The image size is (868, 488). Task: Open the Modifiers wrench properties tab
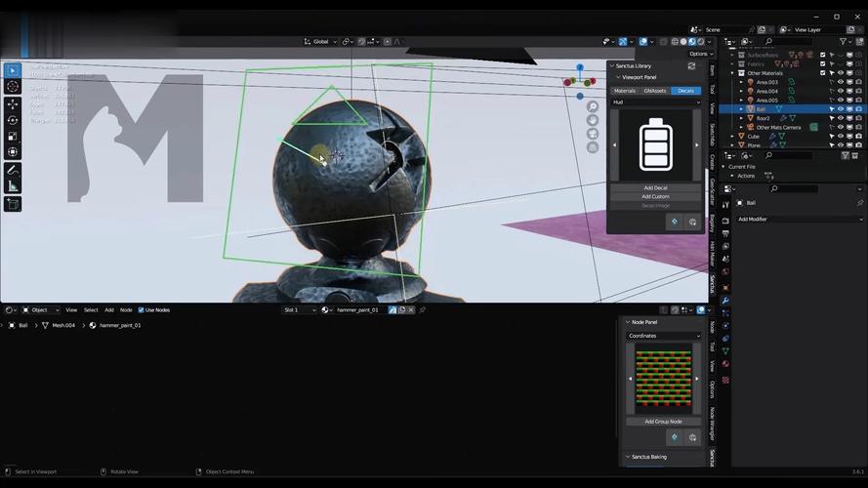pos(725,301)
